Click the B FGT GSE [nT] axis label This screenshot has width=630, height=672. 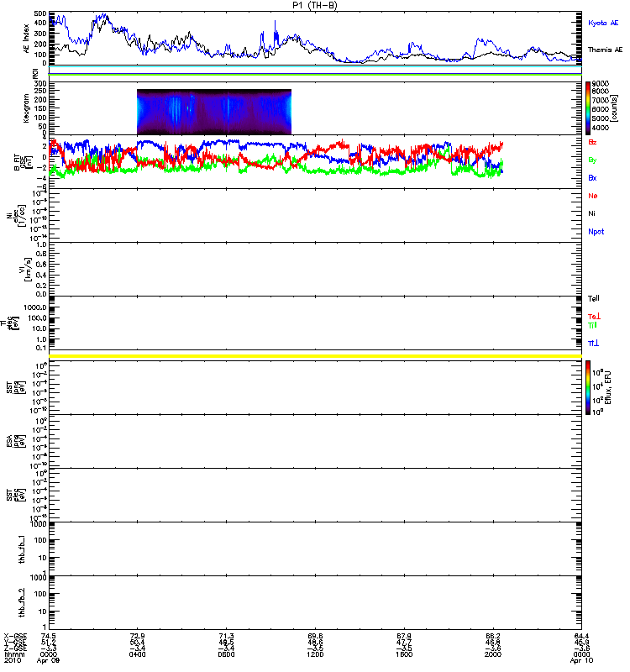pyautogui.click(x=24, y=162)
